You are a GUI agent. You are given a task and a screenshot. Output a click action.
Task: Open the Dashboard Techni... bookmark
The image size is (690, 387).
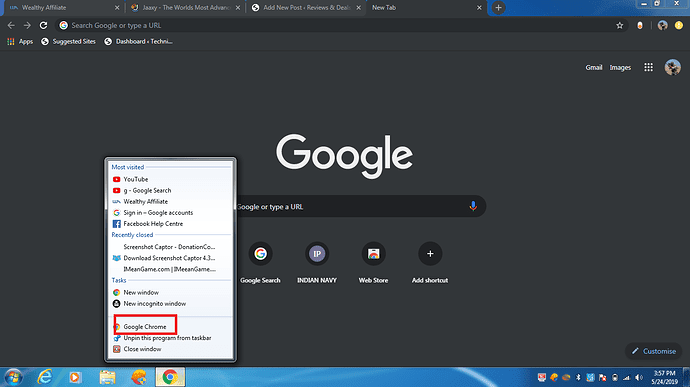click(x=138, y=41)
